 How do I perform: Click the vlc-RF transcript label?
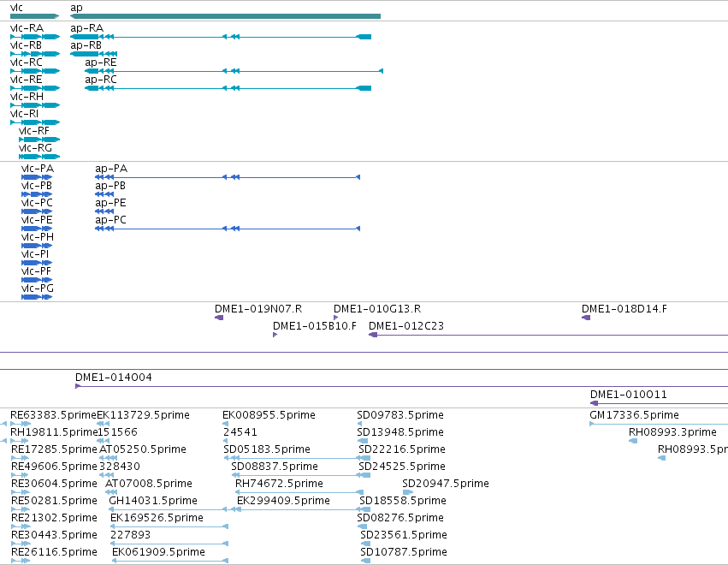tap(34, 131)
